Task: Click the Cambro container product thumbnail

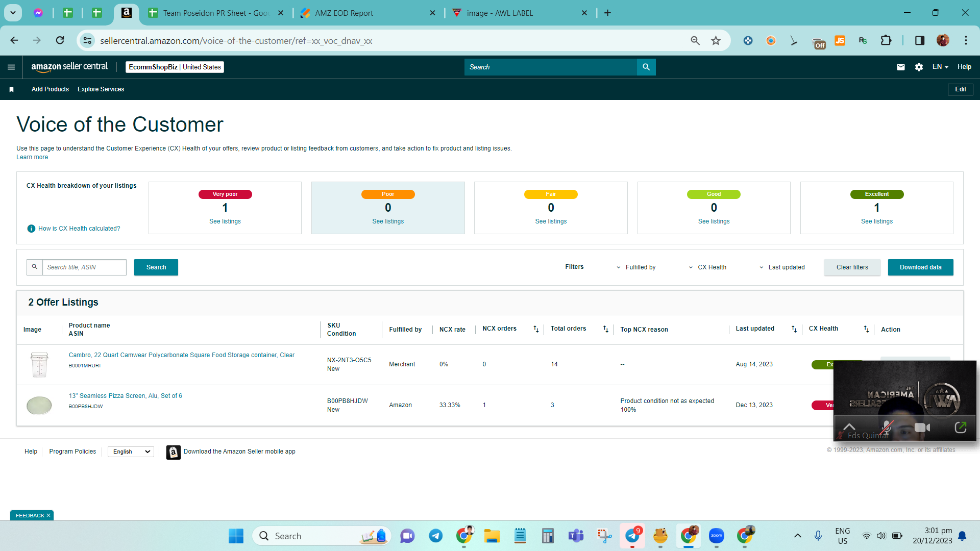Action: click(39, 365)
